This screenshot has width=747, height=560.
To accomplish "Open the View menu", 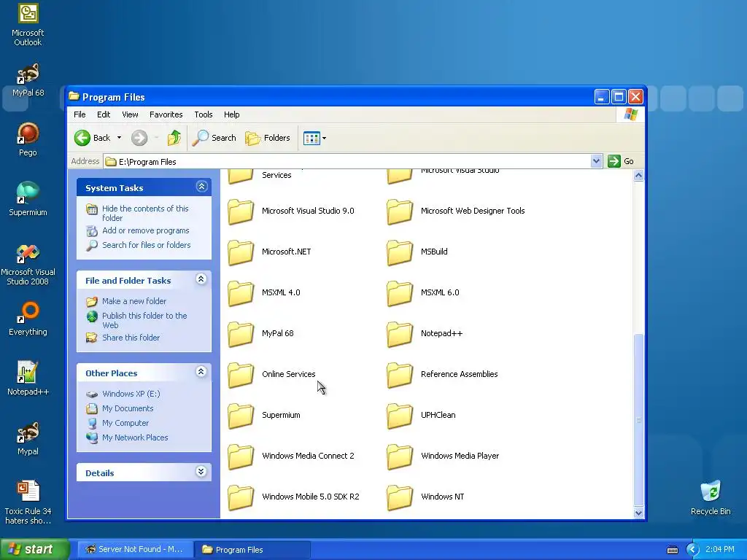I will coord(130,114).
